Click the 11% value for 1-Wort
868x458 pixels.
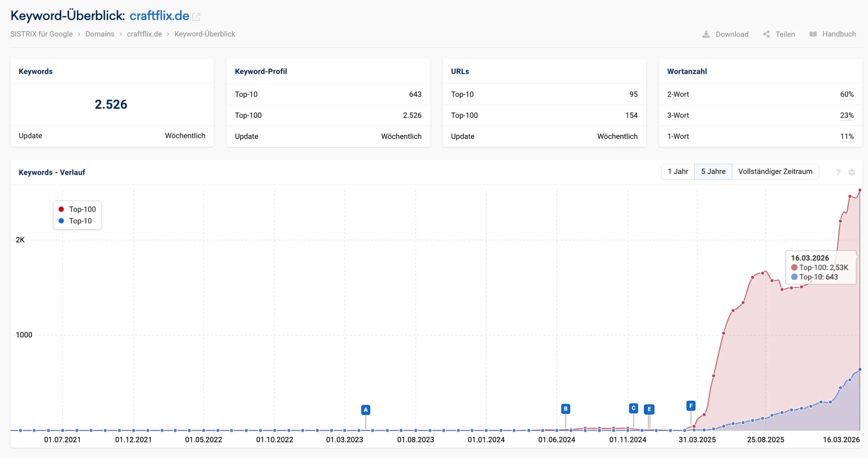[847, 136]
